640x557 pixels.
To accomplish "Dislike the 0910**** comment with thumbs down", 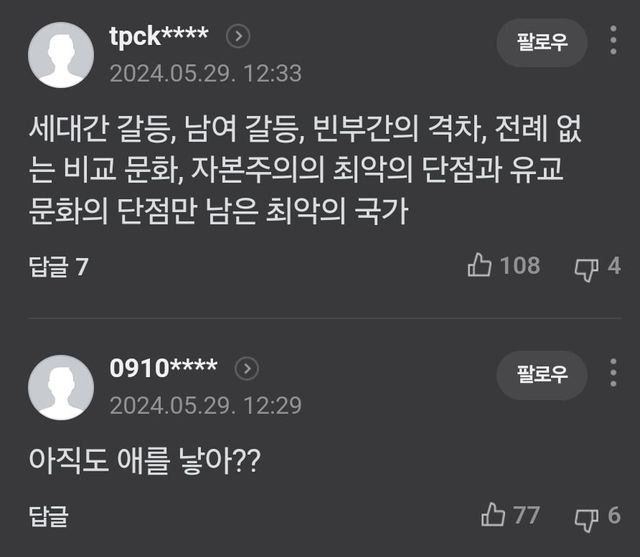I will tap(586, 516).
